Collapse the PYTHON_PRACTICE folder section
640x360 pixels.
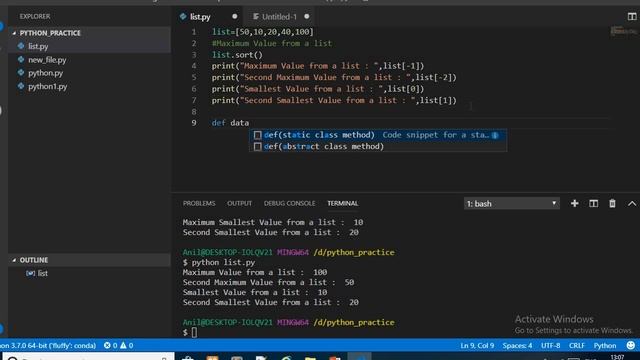(14, 33)
